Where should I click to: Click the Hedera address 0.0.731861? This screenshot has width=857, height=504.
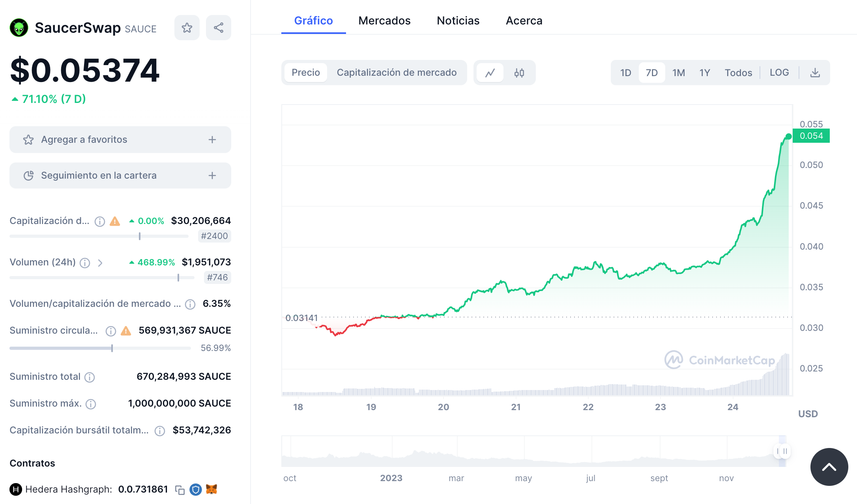coord(143,489)
